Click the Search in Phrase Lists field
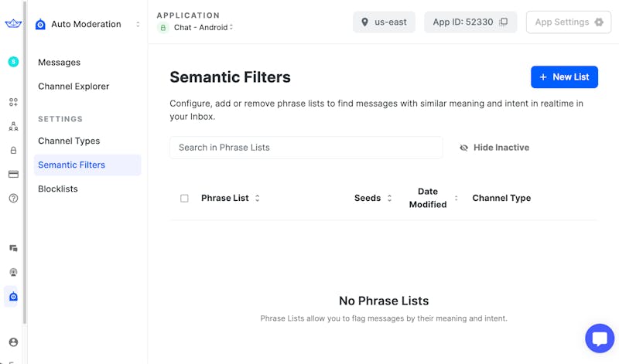This screenshot has height=364, width=619. click(306, 148)
